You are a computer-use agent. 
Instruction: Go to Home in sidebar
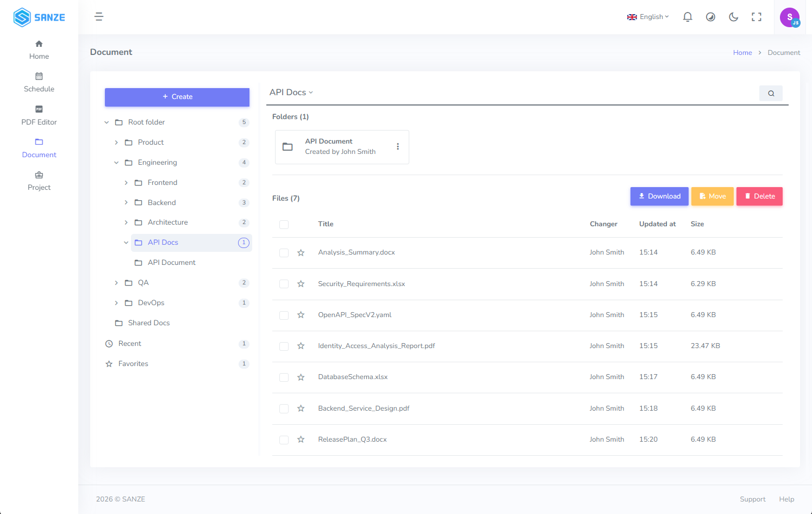[39, 50]
